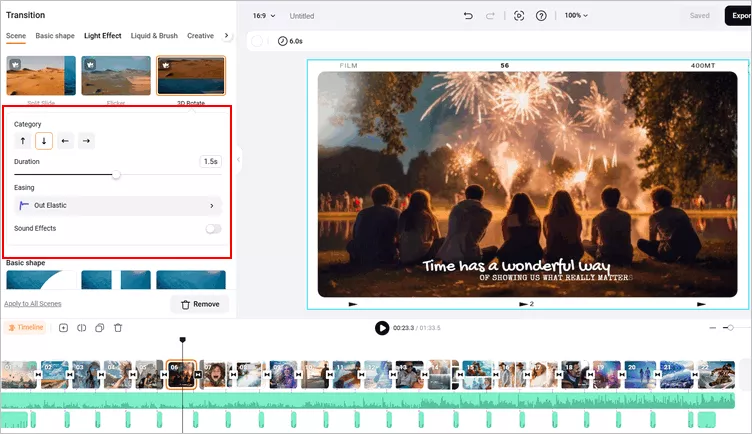This screenshot has height=434, width=752.
Task: Delete the scene using the timeline trash icon
Action: pyautogui.click(x=118, y=328)
